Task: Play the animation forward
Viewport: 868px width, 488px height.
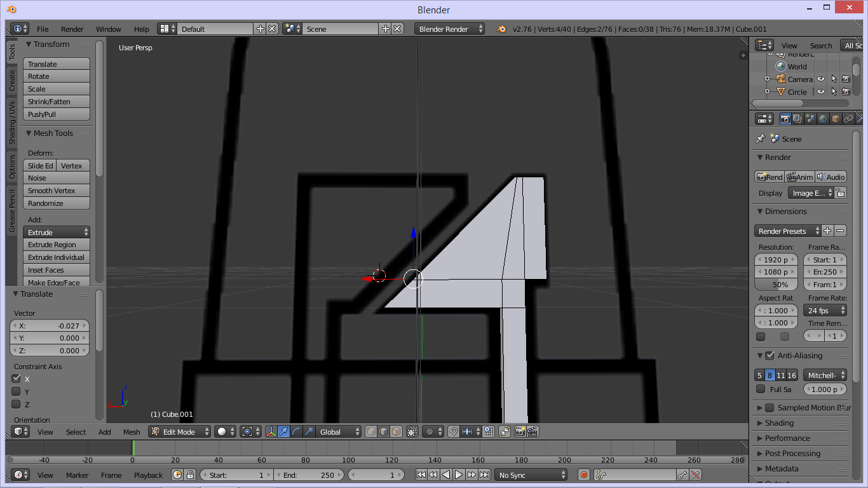Action: 459,475
